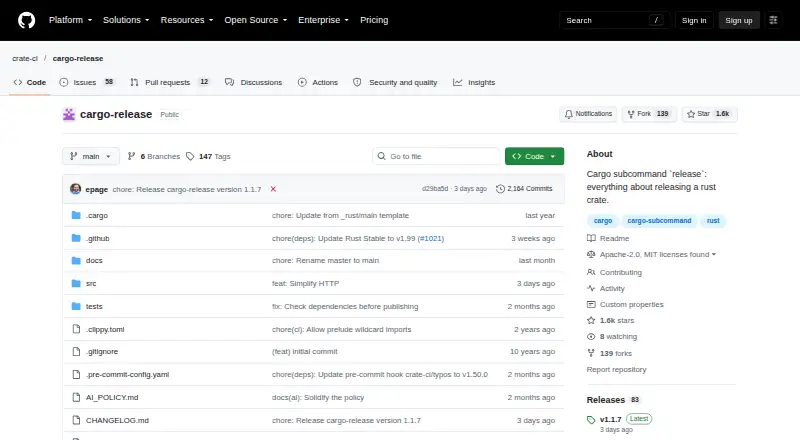This screenshot has height=440, width=800.
Task: Open the 2,164 Commits link
Action: pos(524,189)
